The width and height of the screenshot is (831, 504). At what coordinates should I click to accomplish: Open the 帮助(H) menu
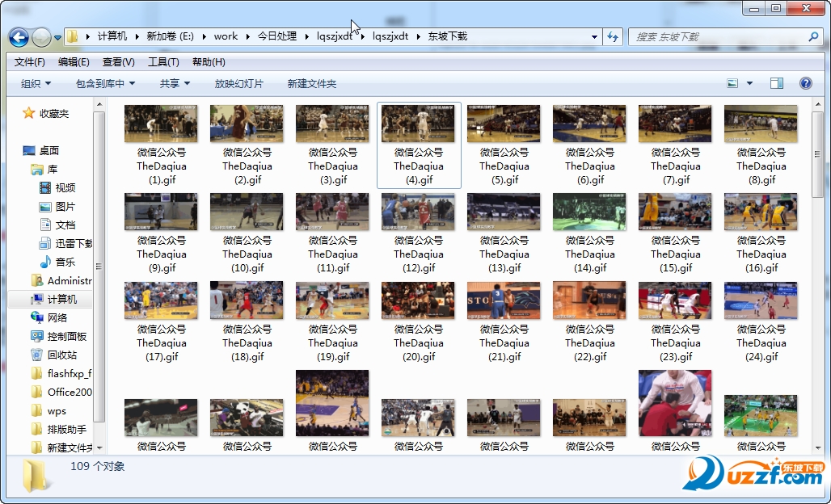[x=209, y=62]
